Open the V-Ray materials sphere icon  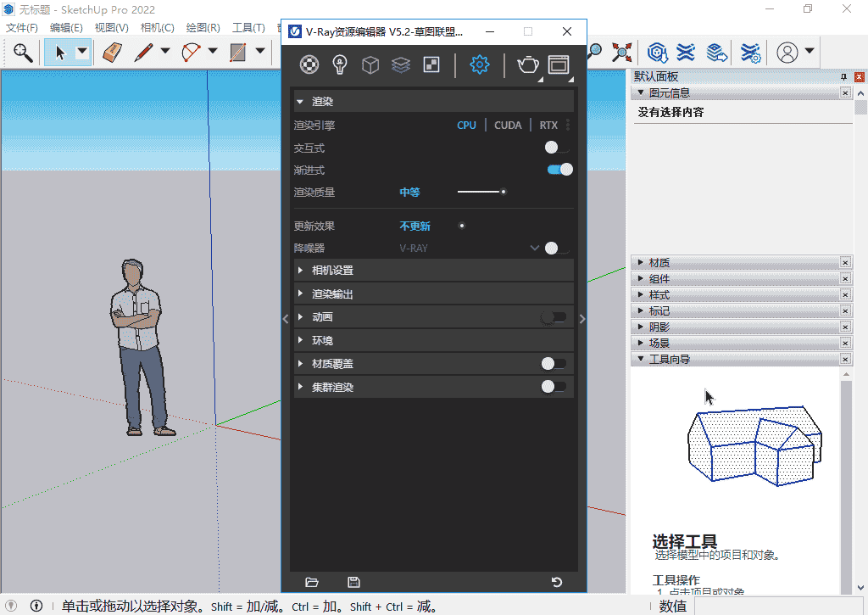pyautogui.click(x=310, y=64)
